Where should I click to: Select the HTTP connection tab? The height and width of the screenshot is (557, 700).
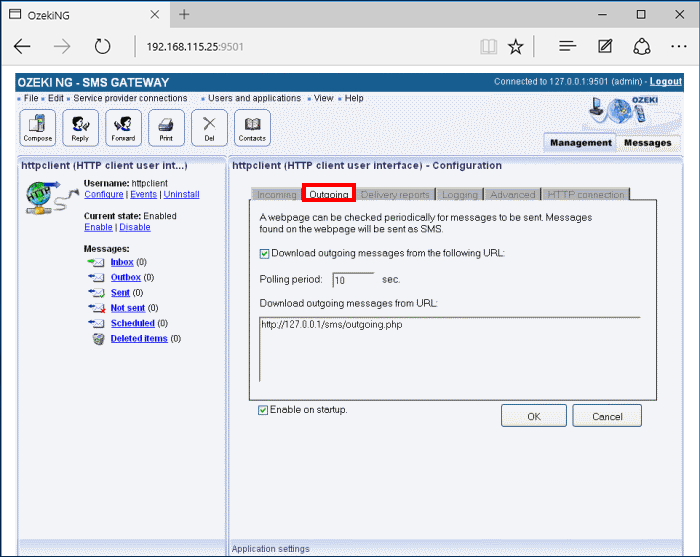click(x=586, y=194)
